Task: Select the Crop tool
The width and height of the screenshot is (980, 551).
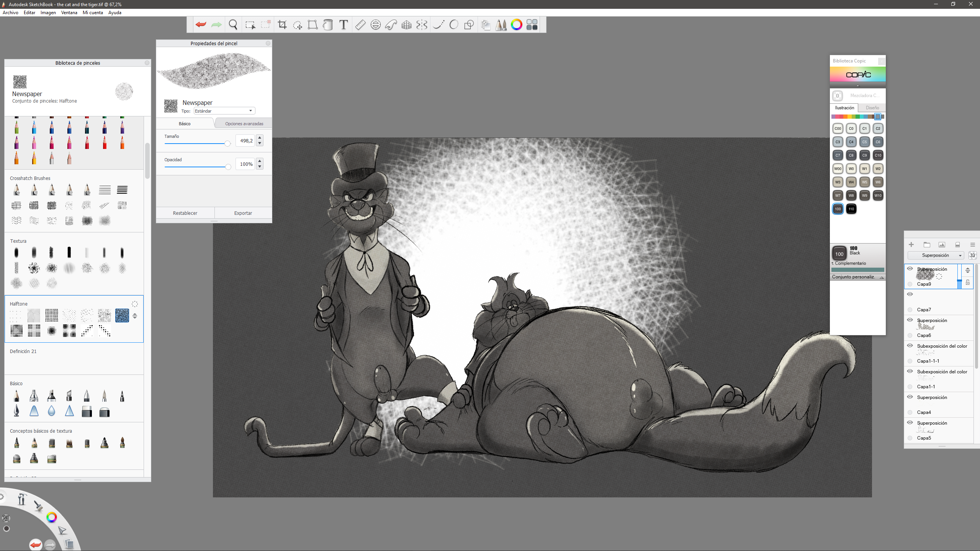Action: [282, 25]
